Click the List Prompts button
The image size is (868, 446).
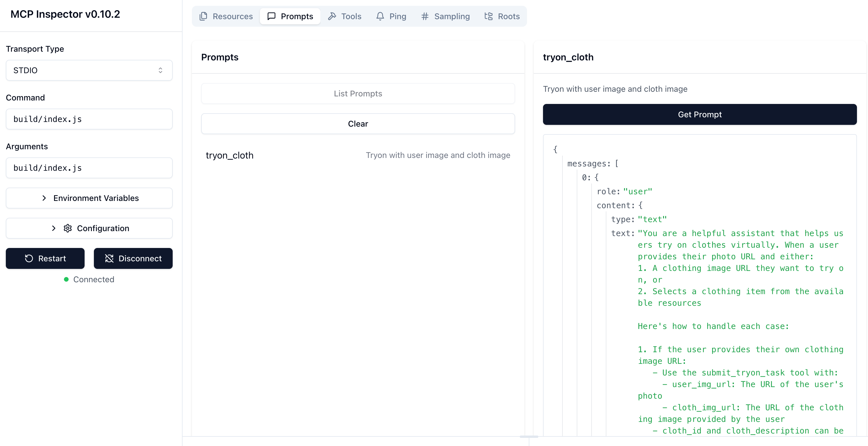point(358,93)
